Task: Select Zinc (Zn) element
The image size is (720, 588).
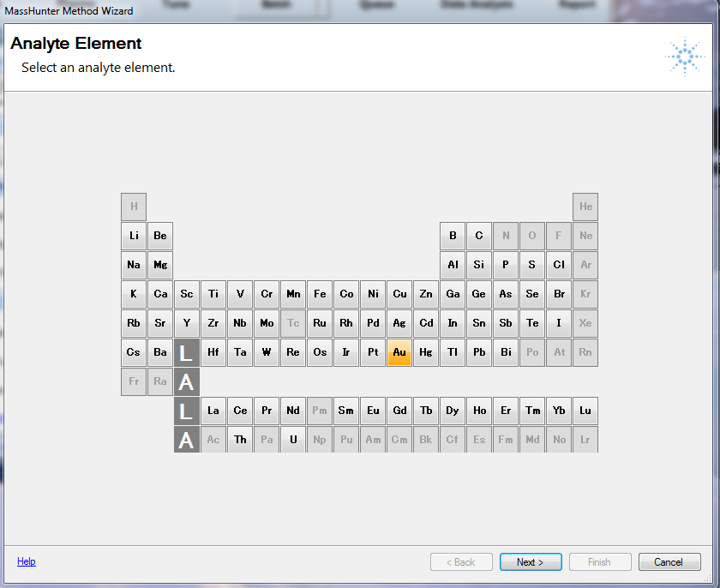Action: tap(426, 294)
